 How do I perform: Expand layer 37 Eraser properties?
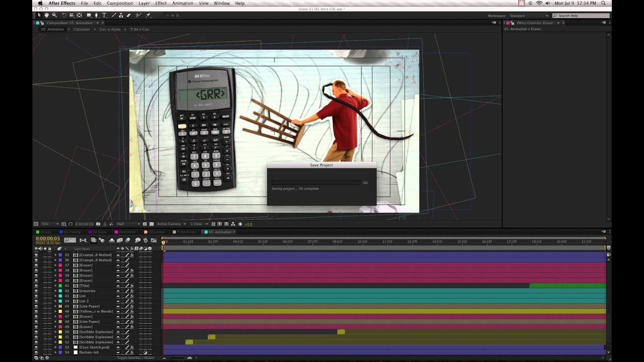tap(55, 265)
